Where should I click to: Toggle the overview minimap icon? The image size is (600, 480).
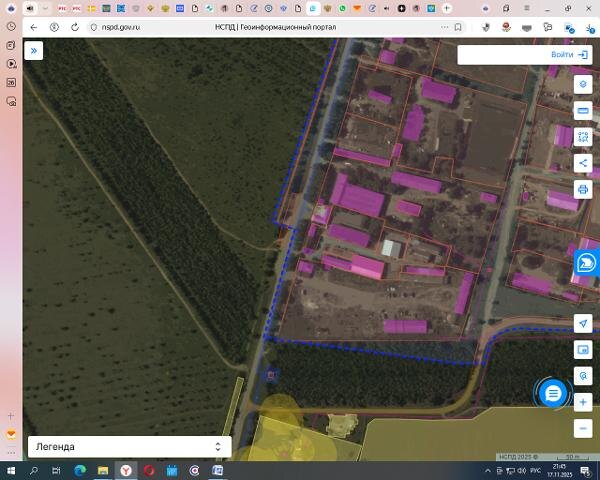[583, 349]
